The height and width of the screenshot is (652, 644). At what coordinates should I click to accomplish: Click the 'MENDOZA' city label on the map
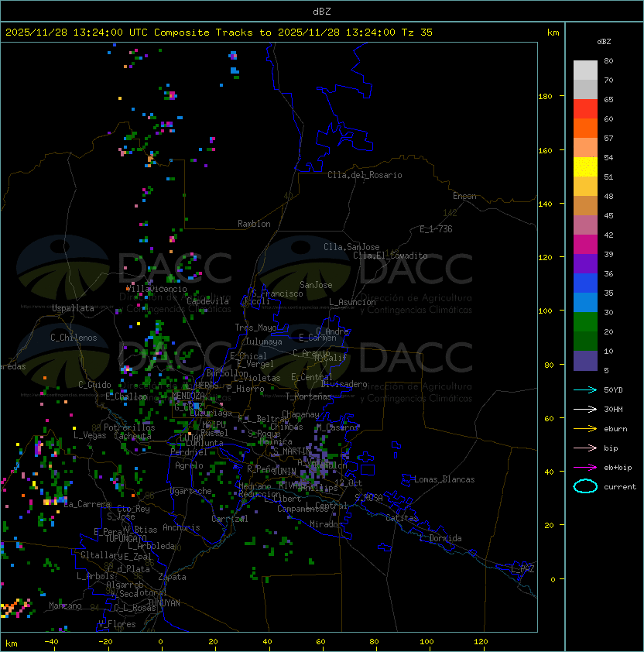[188, 395]
